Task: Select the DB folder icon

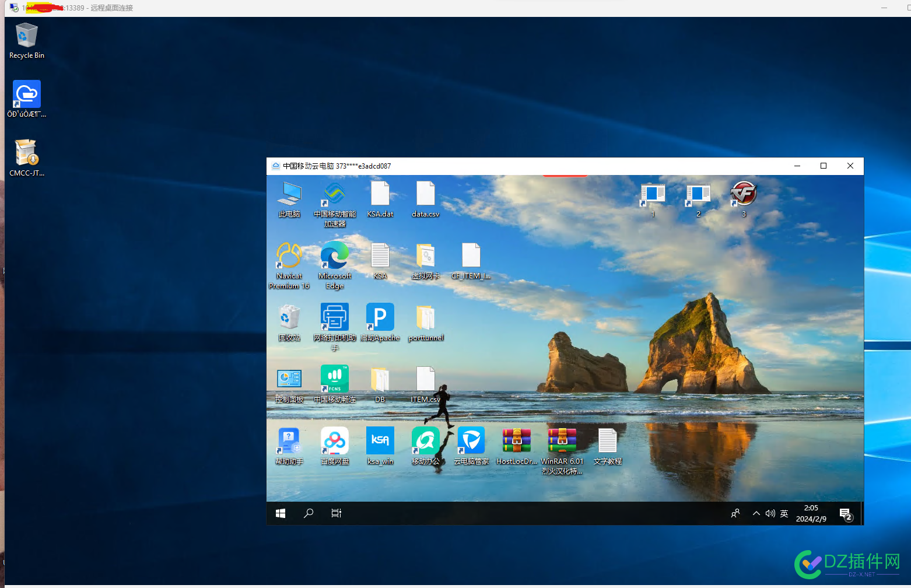Action: pyautogui.click(x=380, y=380)
